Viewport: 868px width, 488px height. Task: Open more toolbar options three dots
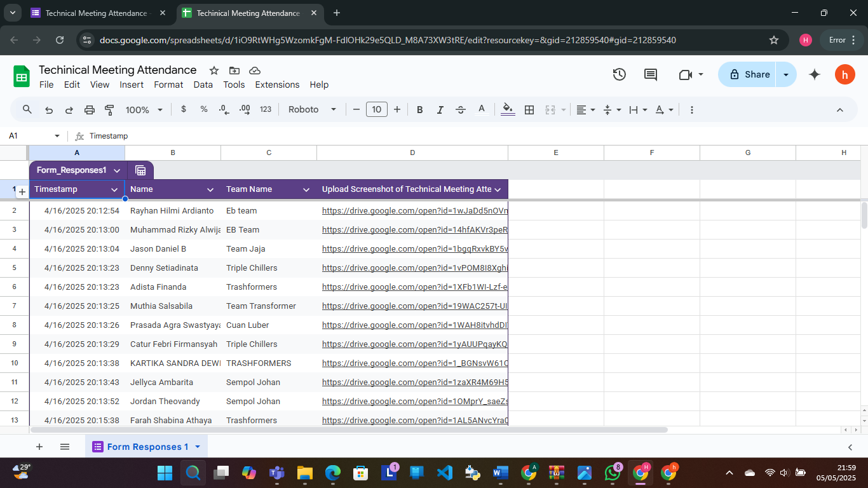point(692,110)
